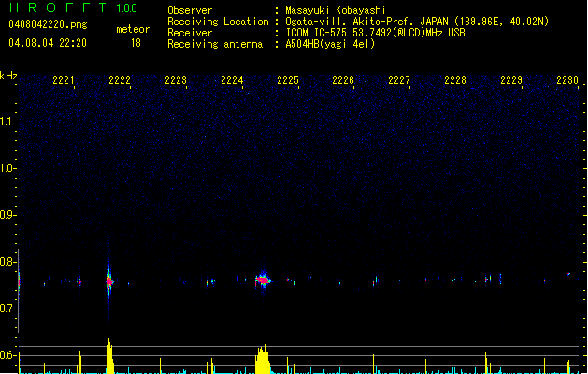588x374 pixels.
Task: Click the kHz axis unit label
Action: [8, 76]
